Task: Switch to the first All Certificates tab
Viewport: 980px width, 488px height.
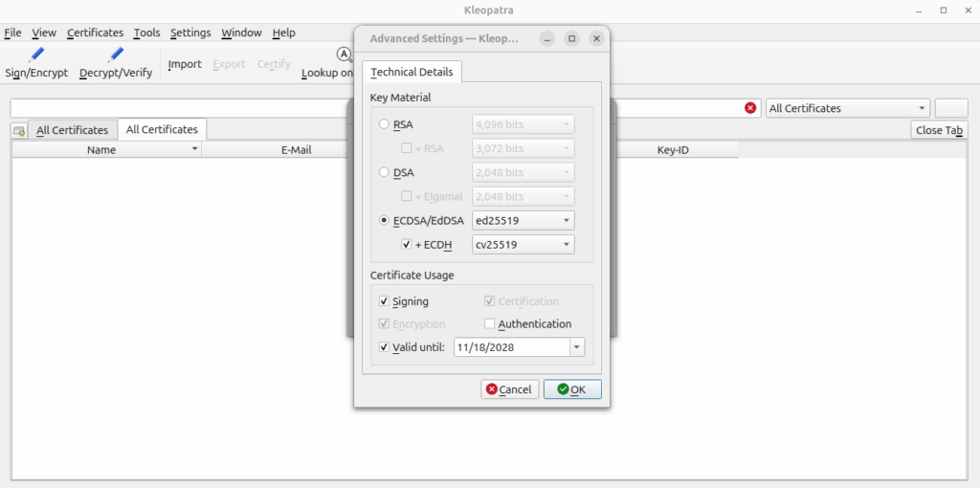Action: (x=73, y=130)
